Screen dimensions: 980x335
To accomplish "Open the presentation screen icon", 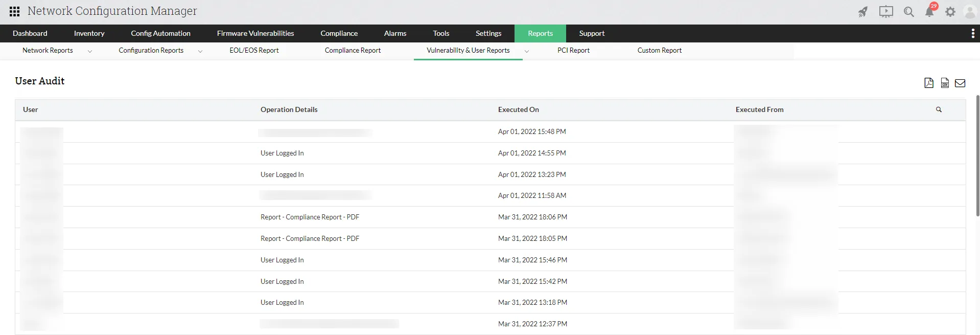I will [x=886, y=12].
